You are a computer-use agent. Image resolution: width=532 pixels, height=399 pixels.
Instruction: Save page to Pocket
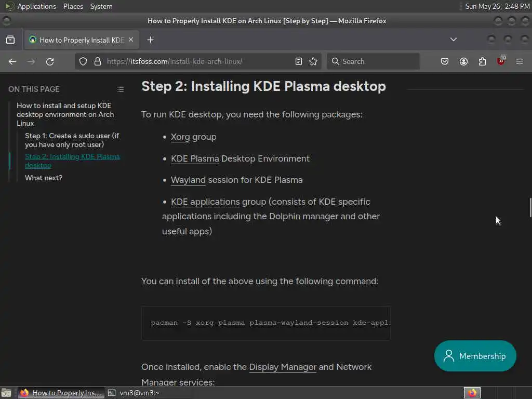(445, 61)
